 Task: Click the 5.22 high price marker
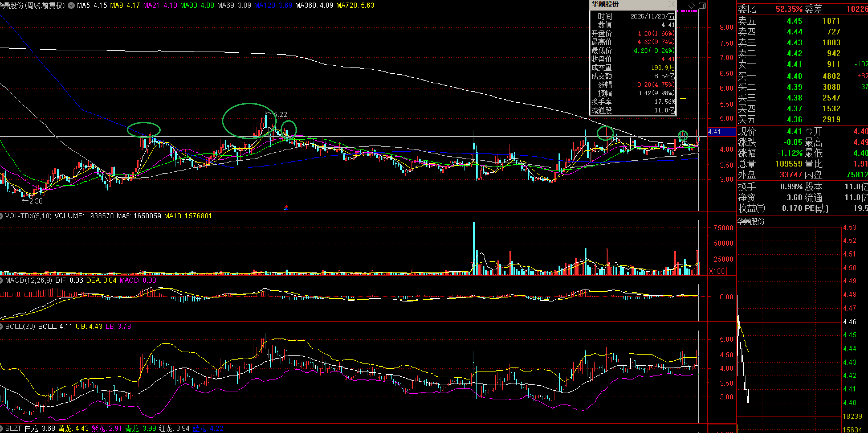[x=280, y=114]
